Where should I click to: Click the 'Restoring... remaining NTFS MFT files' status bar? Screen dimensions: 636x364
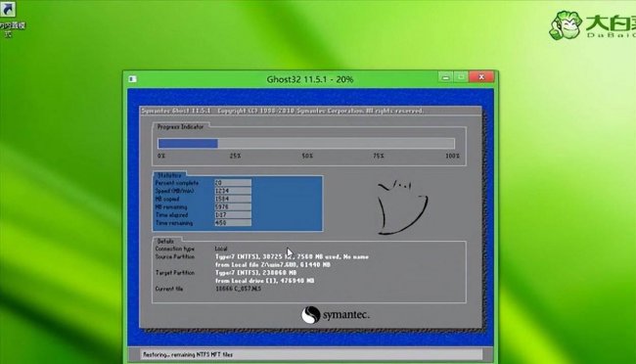pos(311,354)
